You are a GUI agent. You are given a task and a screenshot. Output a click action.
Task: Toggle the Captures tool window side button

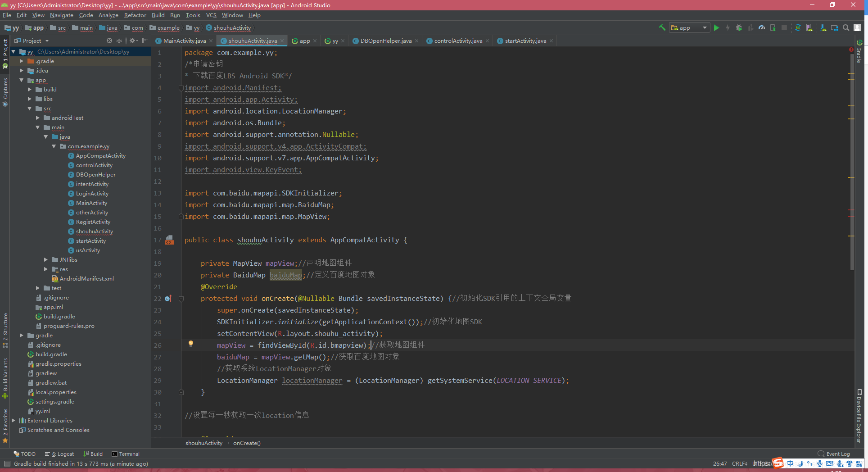pos(5,92)
